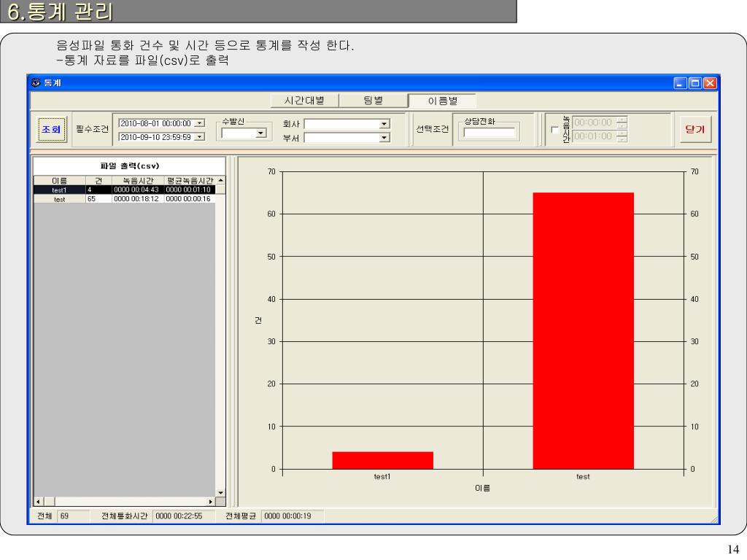
Task: Click the 건 column header
Action: [x=98, y=181]
